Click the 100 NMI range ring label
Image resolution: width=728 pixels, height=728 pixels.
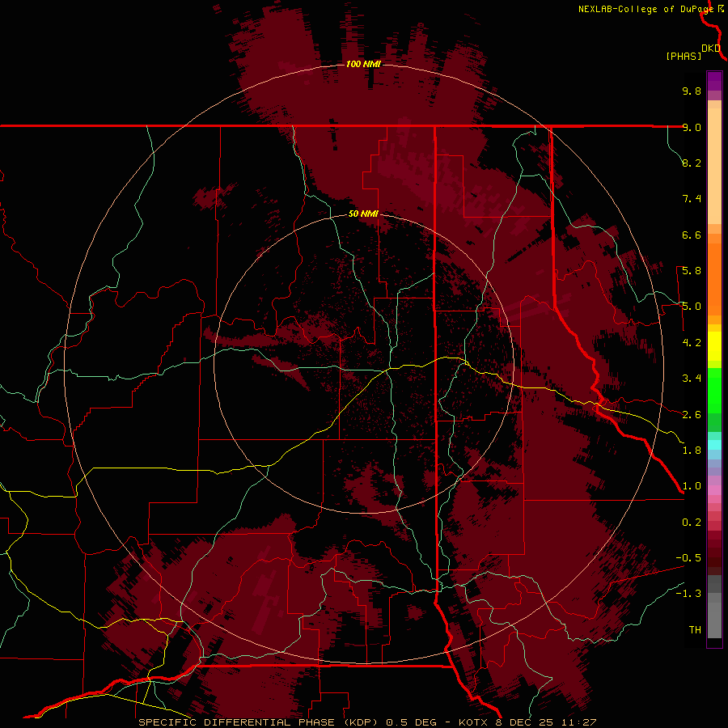point(363,64)
